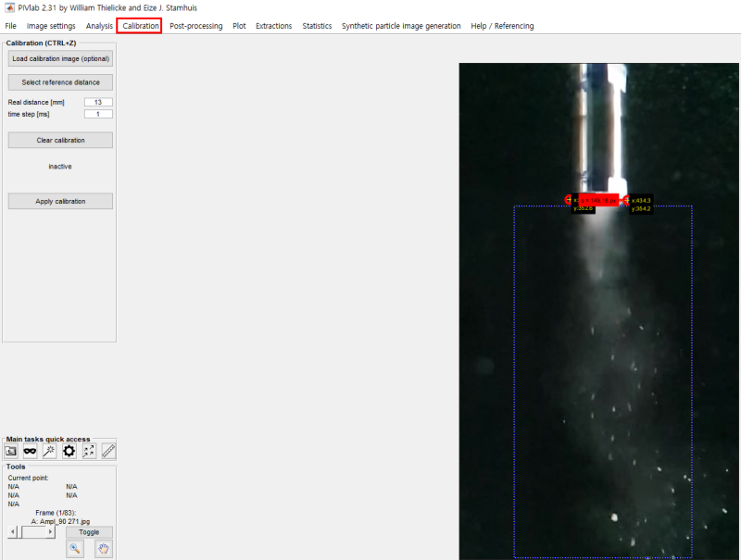This screenshot has height=560, width=741.
Task: Click the load images folder quick access icon
Action: (11, 452)
